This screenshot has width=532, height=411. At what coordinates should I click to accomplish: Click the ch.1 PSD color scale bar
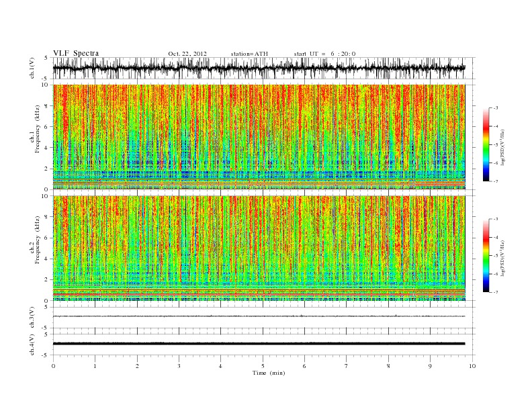coord(486,144)
